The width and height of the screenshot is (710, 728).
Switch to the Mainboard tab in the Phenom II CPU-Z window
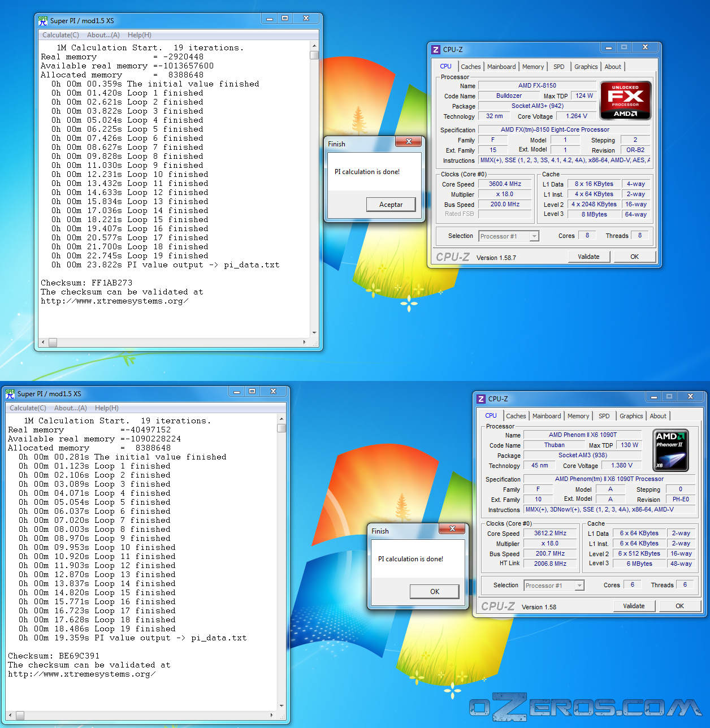[547, 416]
